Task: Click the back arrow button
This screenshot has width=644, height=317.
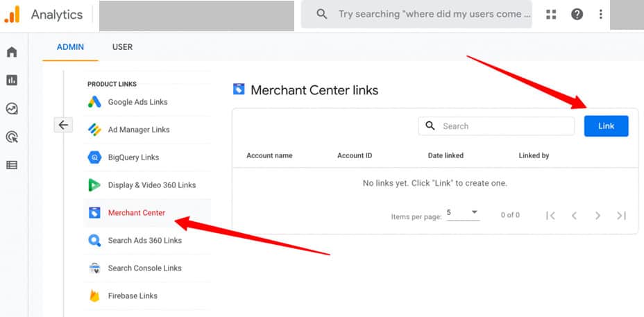Action: [63, 125]
